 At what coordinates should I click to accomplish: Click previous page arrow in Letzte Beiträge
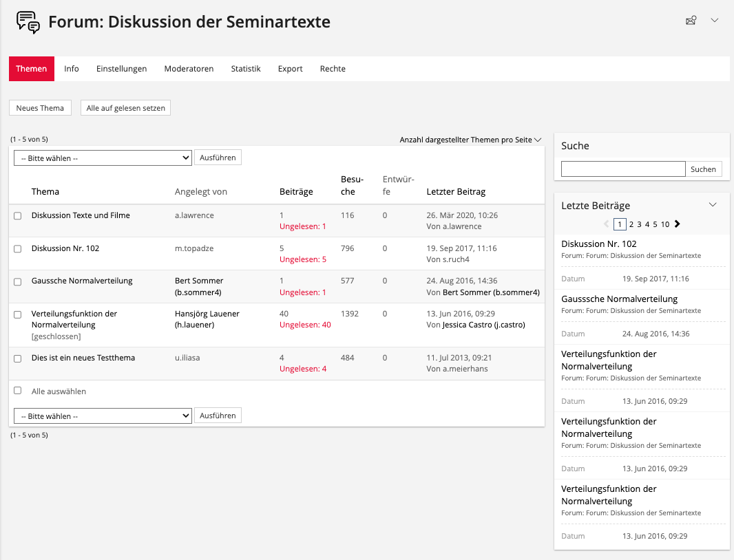pos(606,224)
